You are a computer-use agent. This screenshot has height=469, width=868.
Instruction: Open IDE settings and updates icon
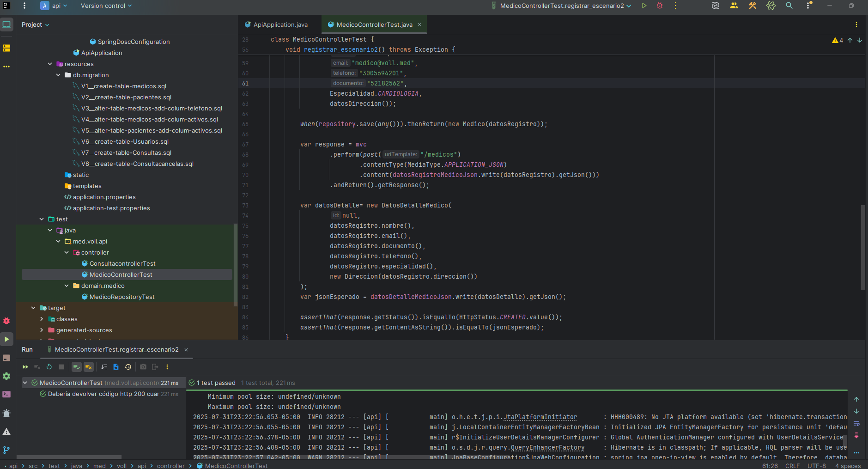tap(809, 6)
